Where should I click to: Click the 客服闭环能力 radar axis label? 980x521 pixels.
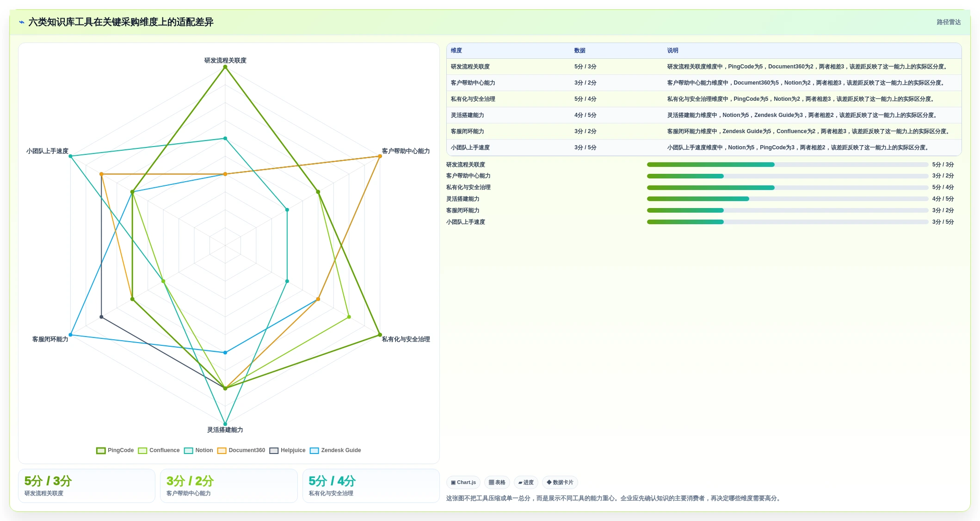50,339
